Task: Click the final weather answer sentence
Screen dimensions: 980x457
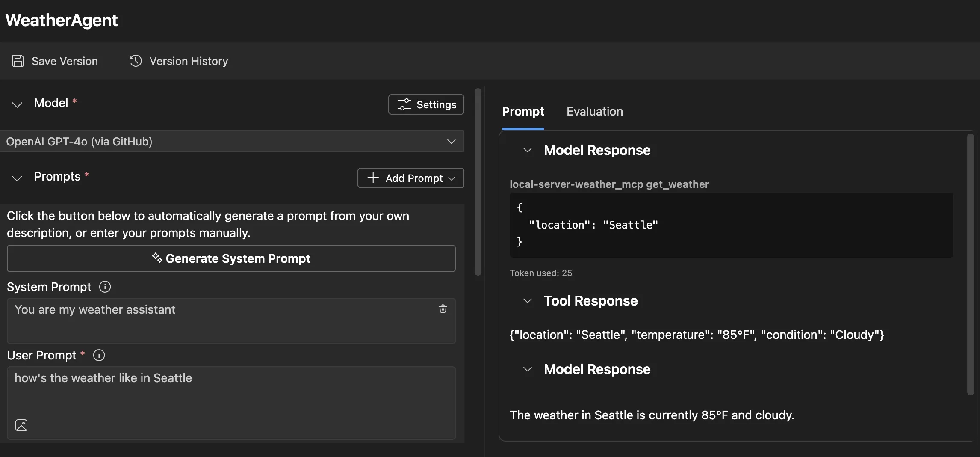Action: coord(652,415)
